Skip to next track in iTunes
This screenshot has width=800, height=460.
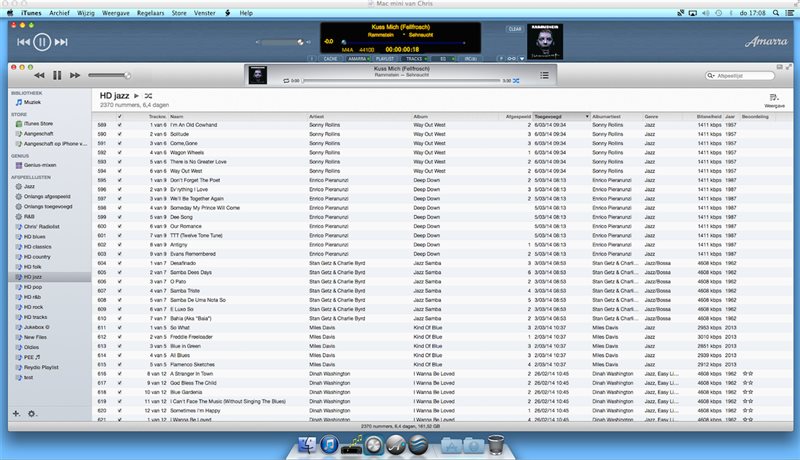pyautogui.click(x=75, y=75)
